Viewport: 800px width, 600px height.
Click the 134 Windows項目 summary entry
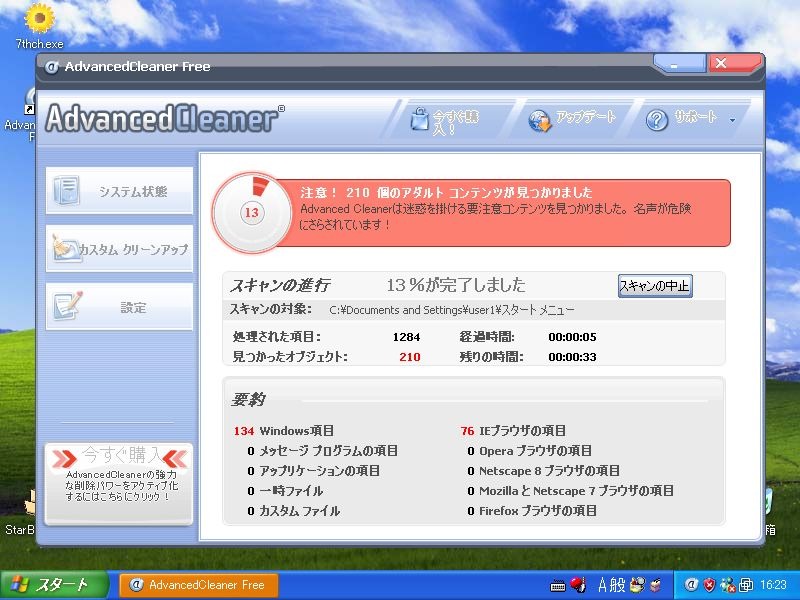[284, 431]
